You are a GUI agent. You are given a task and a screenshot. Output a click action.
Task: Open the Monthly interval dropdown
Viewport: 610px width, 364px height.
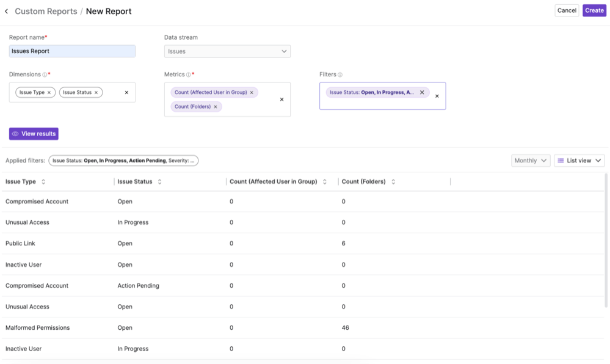point(530,161)
